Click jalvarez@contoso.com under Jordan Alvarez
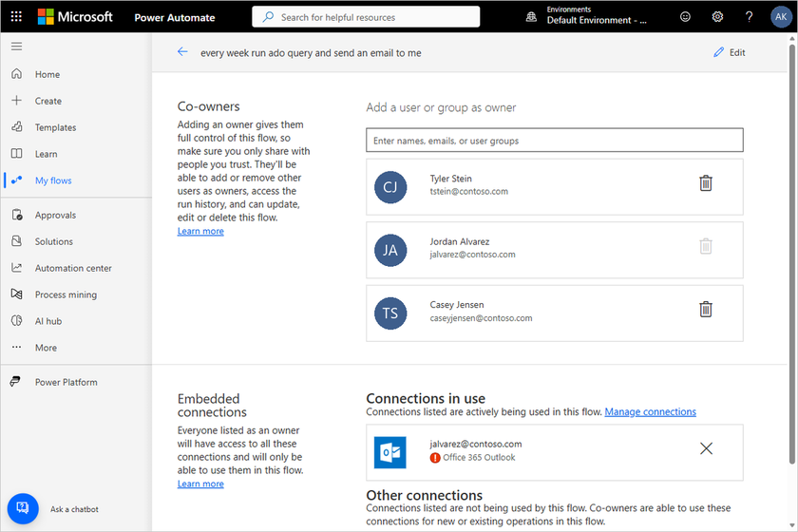The width and height of the screenshot is (798, 532). point(472,255)
